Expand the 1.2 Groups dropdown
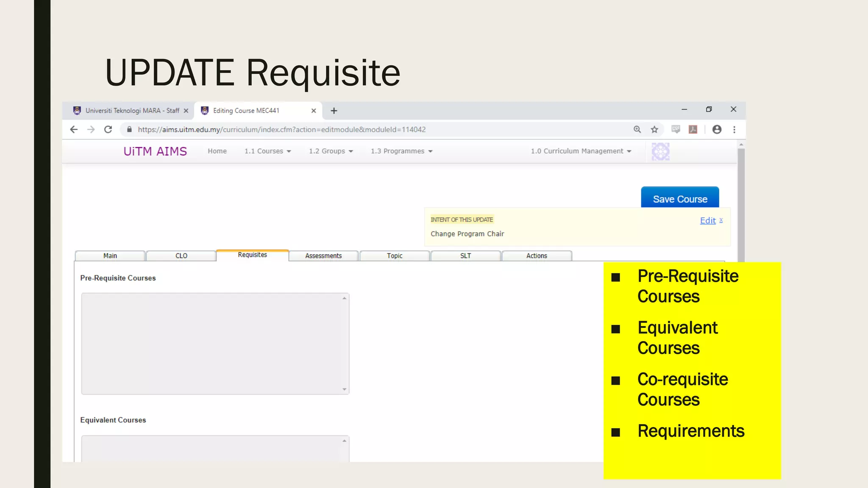Screen dimensions: 868x488 pos(331,151)
